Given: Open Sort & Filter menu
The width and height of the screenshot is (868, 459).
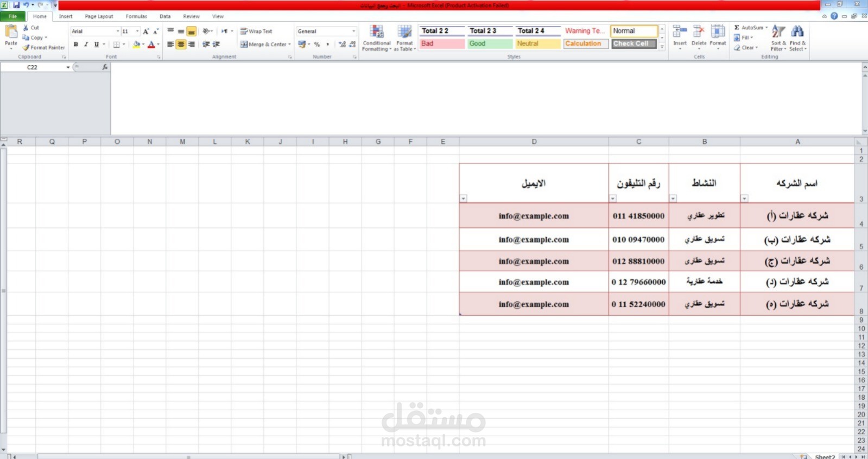Looking at the screenshot, I should [778, 38].
